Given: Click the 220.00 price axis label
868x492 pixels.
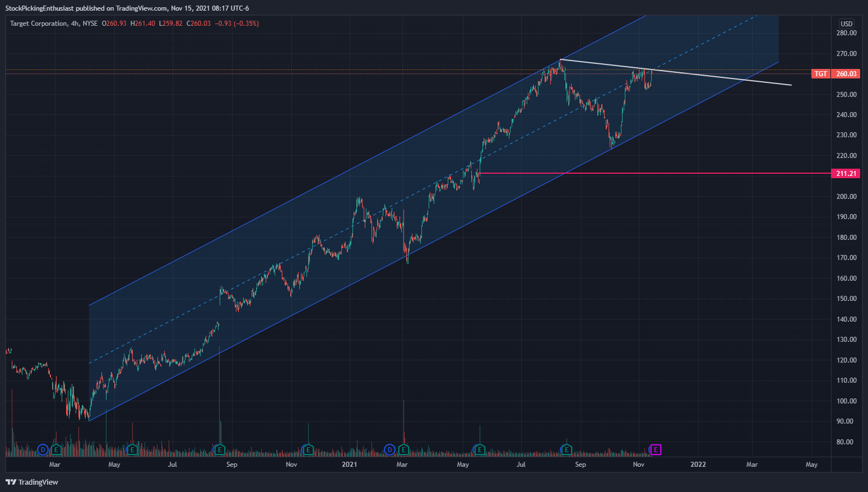Looking at the screenshot, I should [x=846, y=156].
